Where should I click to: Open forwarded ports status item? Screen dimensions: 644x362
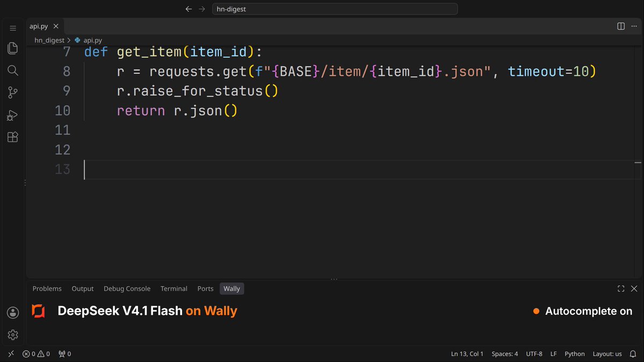(64, 354)
